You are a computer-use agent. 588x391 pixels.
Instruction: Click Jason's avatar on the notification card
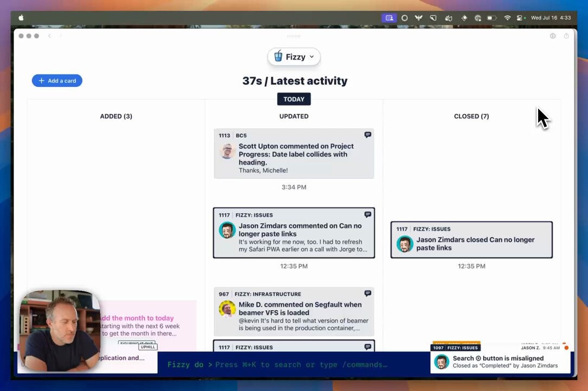(442, 362)
